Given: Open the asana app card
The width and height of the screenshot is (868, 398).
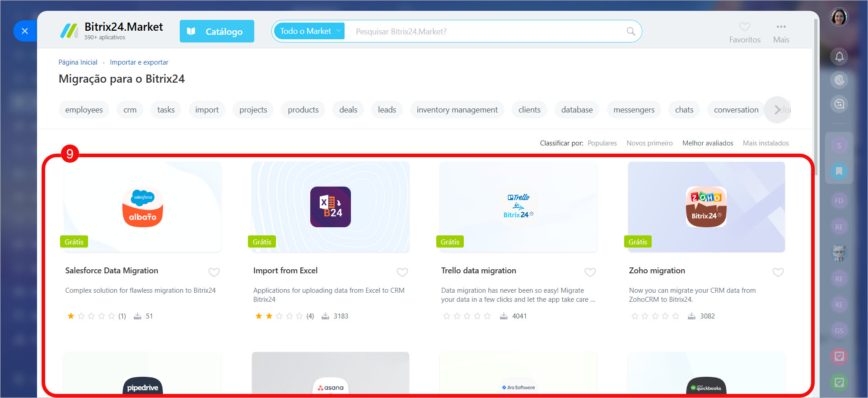Looking at the screenshot, I should (x=331, y=373).
